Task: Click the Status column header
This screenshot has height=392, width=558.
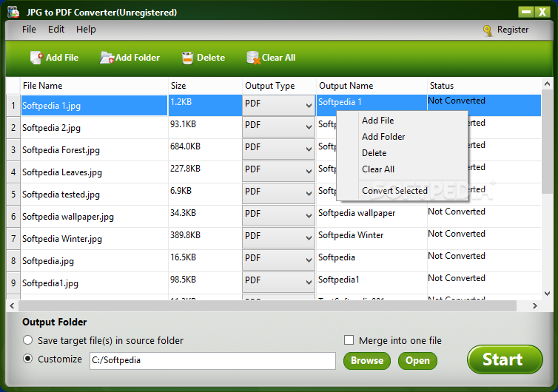Action: 484,86
